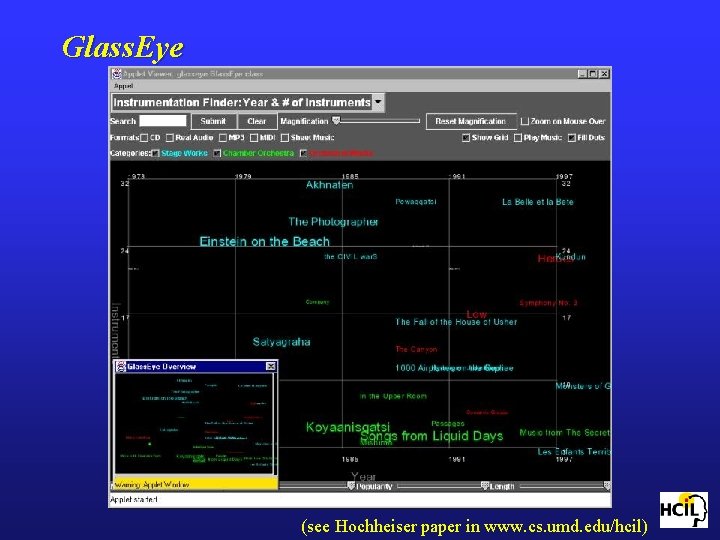Select the Akhnaten label

330,185
